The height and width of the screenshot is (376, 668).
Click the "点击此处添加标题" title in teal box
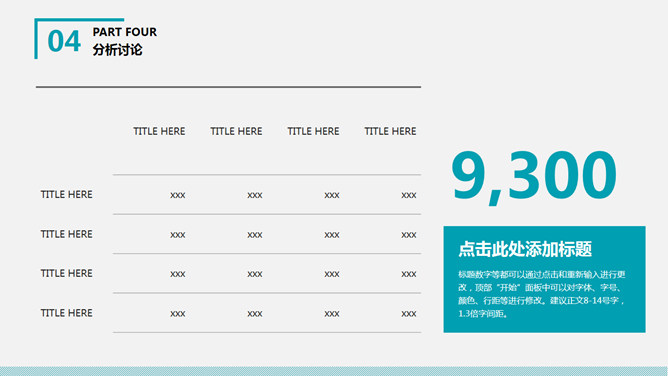click(x=525, y=249)
